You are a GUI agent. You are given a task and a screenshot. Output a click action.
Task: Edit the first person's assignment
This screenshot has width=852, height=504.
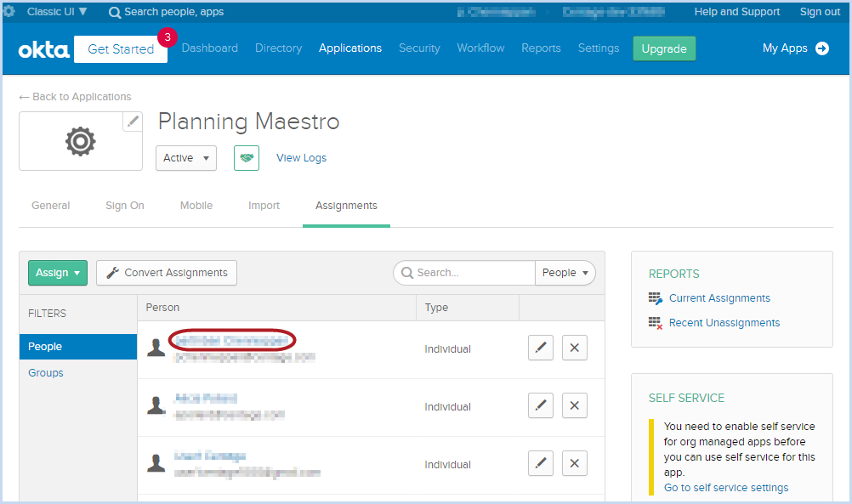click(x=541, y=348)
